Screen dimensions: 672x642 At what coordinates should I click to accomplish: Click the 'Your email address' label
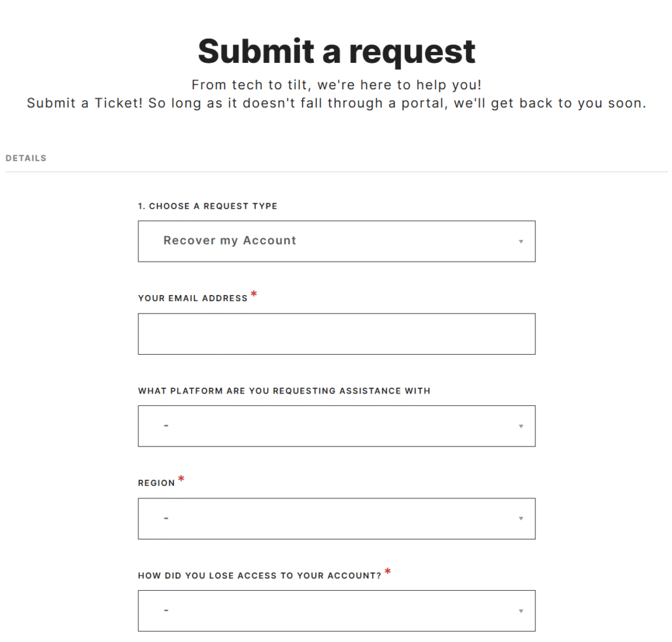[193, 298]
